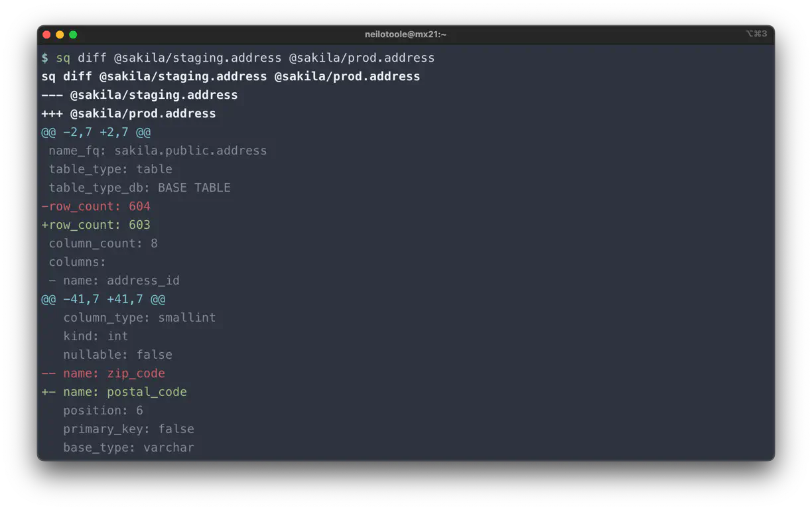
Task: Click the added row_count 603 line
Action: 96,225
